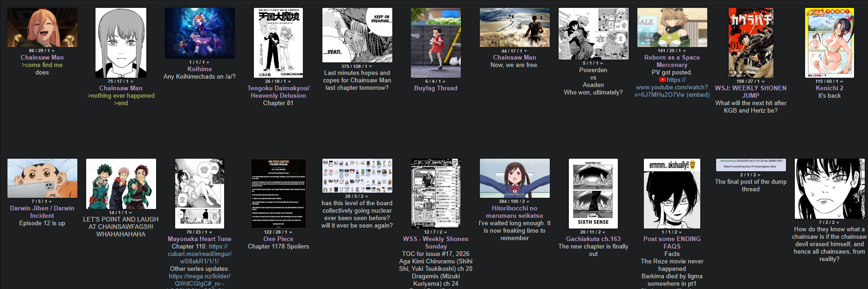Open the Hitoribocchi schoolgirl thumbnail
This screenshot has width=868, height=289.
coord(515,178)
